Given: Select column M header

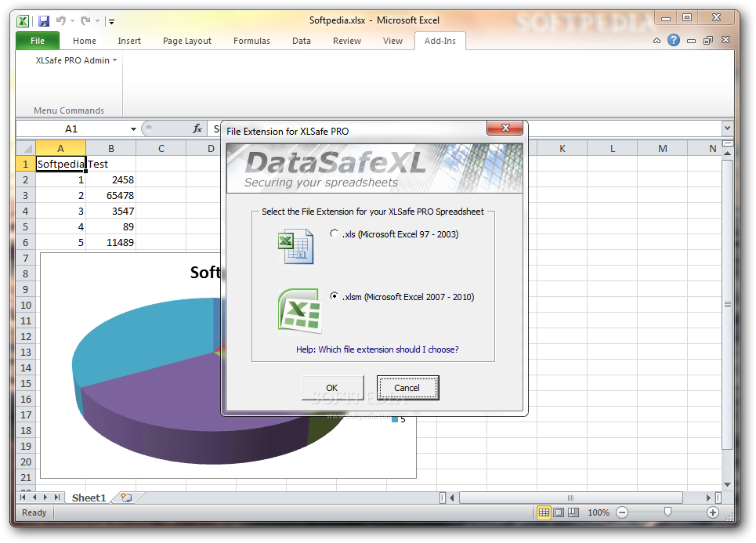Looking at the screenshot, I should pos(663,149).
